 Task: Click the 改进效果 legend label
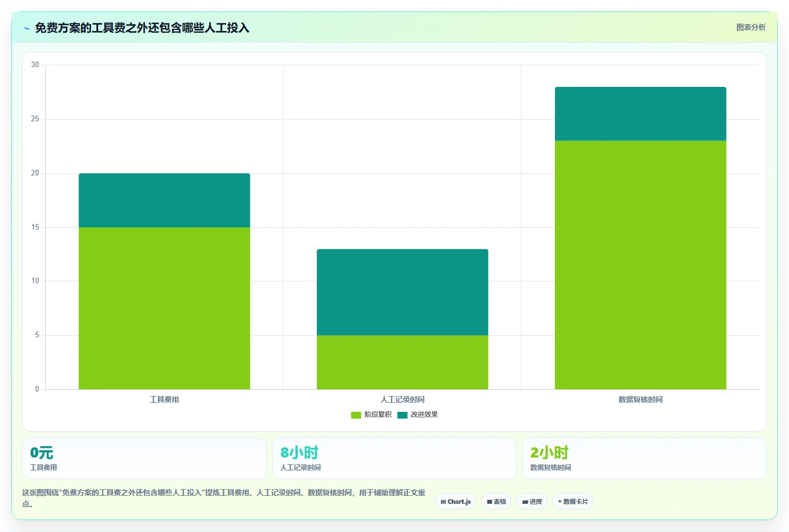coord(424,415)
